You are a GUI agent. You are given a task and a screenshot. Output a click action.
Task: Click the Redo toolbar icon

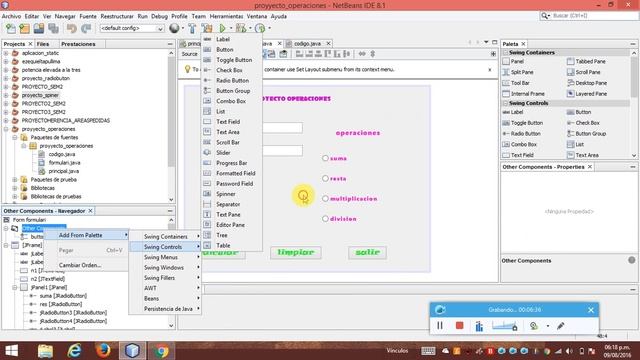pyautogui.click(x=86, y=28)
